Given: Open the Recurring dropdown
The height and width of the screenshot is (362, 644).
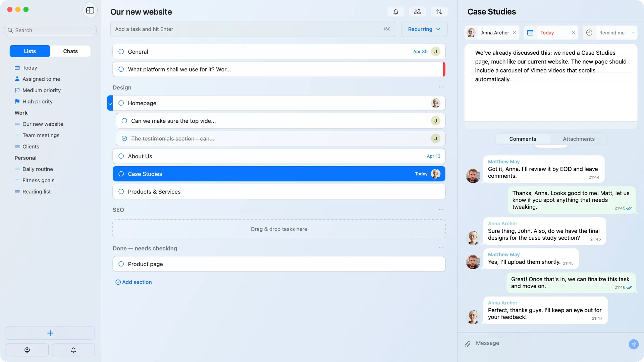Looking at the screenshot, I should tap(424, 29).
